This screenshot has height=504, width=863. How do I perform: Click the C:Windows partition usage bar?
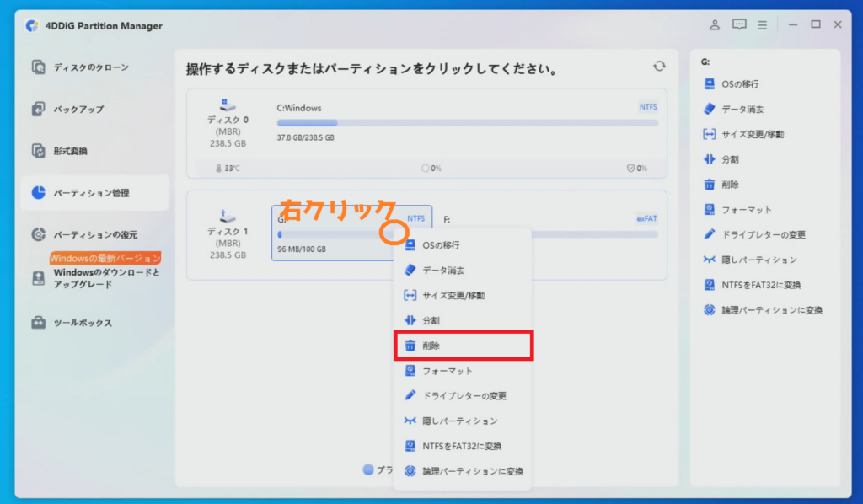(x=467, y=123)
